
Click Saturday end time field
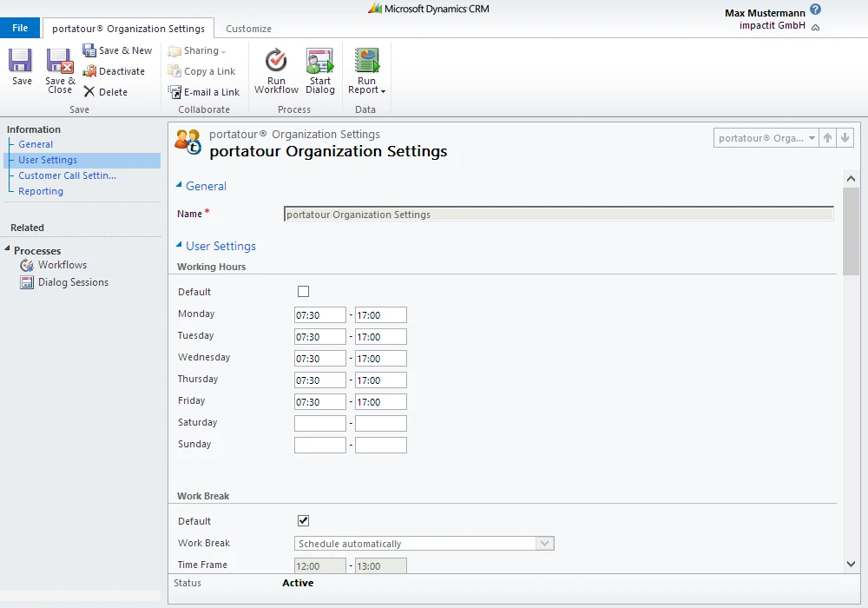[x=381, y=424]
